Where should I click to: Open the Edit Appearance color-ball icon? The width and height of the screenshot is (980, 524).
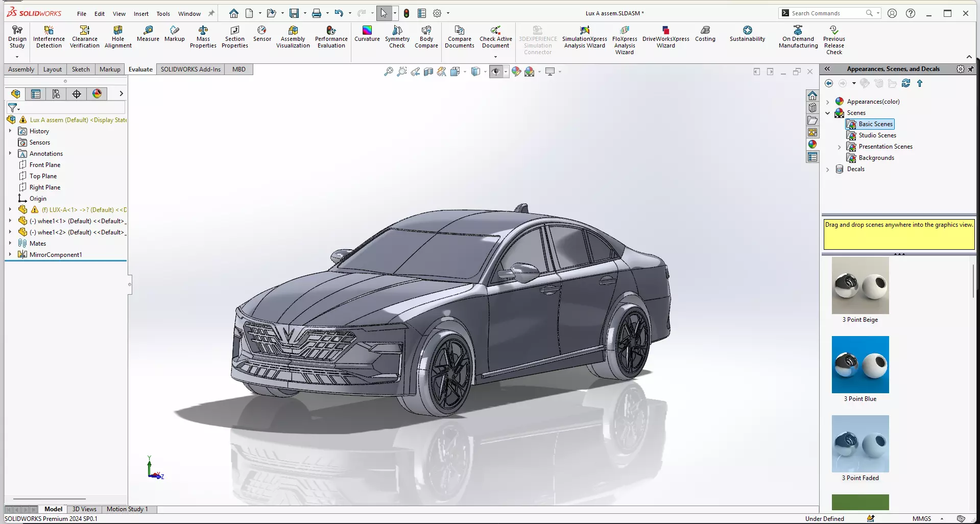point(516,72)
